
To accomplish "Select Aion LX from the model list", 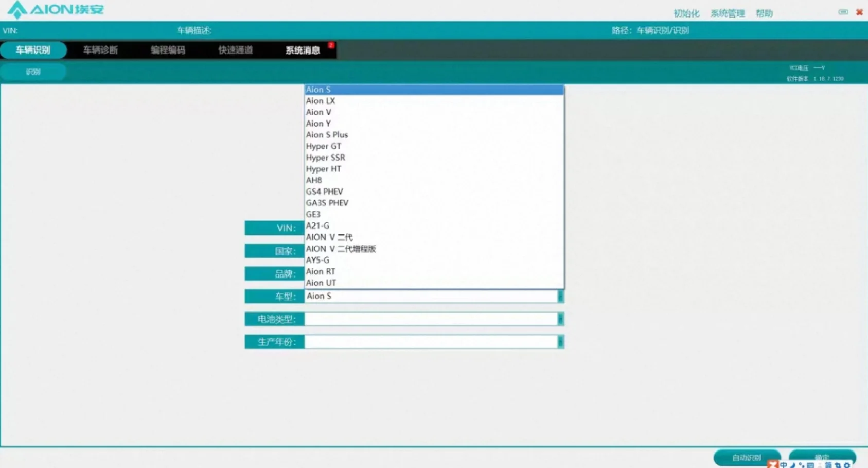I will coord(434,101).
